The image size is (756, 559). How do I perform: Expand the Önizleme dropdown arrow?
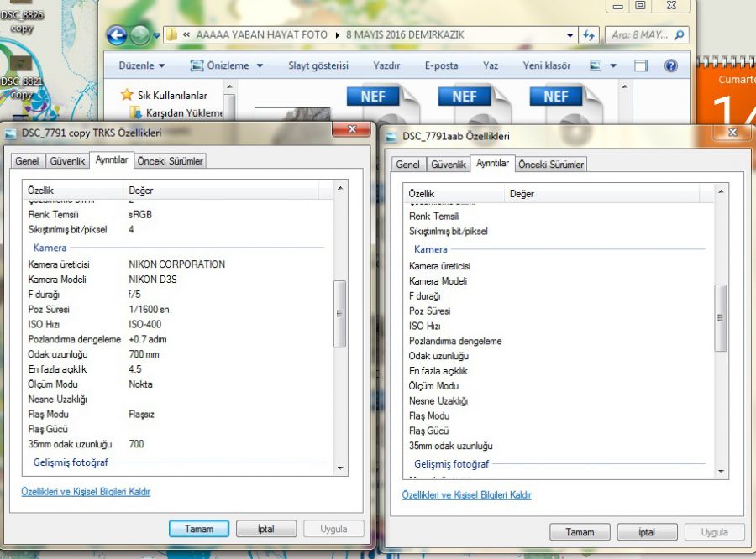[260, 65]
